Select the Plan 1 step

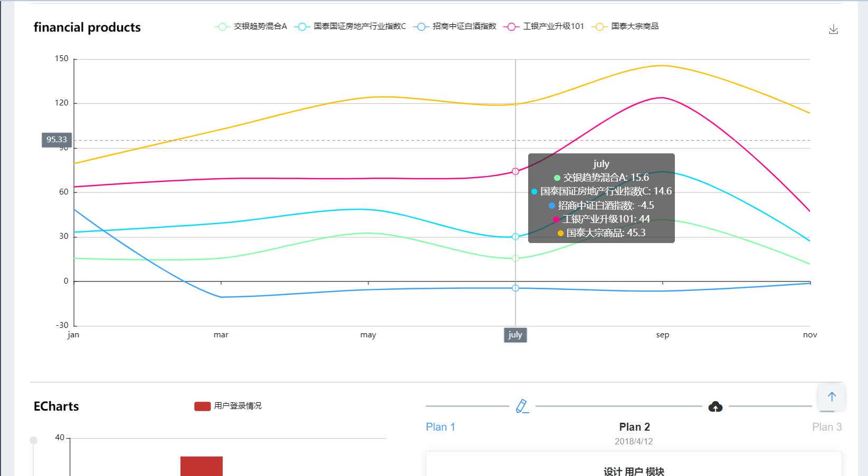coord(441,427)
